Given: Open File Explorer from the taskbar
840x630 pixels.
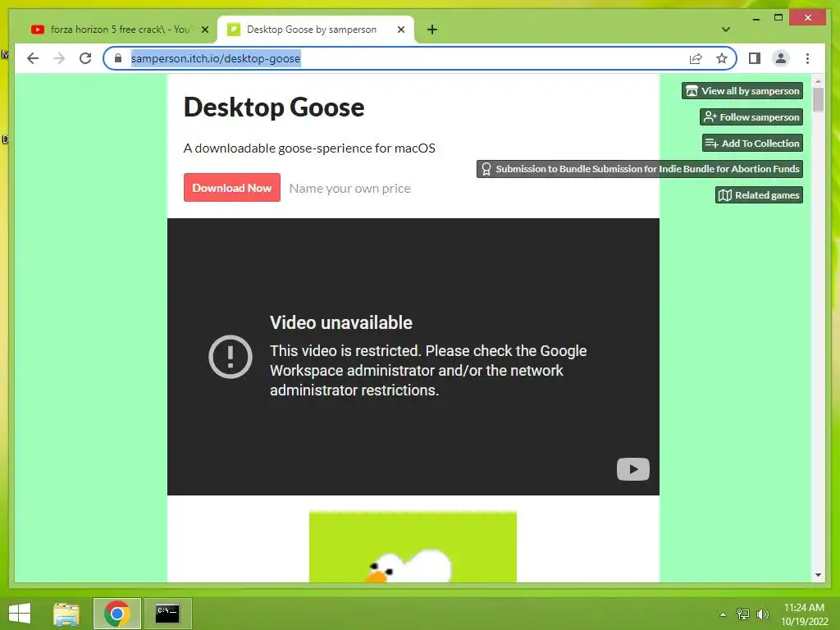Looking at the screenshot, I should tap(66, 614).
